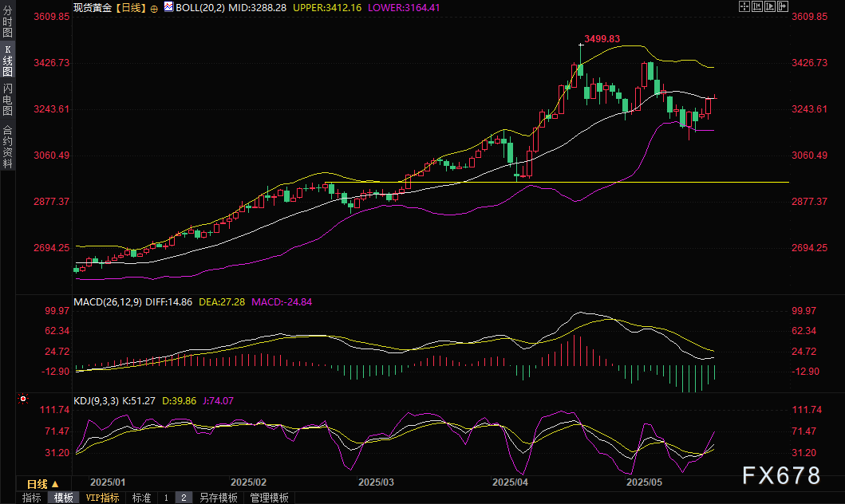Toggle template number 1
The width and height of the screenshot is (845, 504).
tap(166, 498)
